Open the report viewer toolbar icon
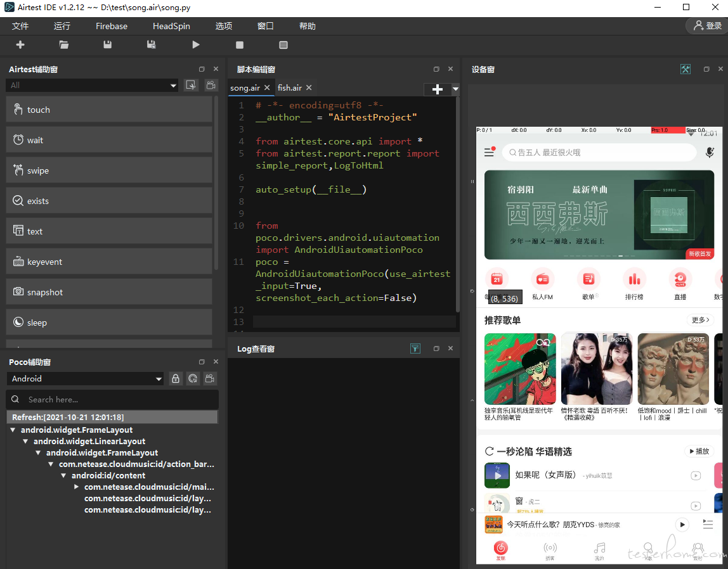The image size is (728, 569). tap(283, 45)
